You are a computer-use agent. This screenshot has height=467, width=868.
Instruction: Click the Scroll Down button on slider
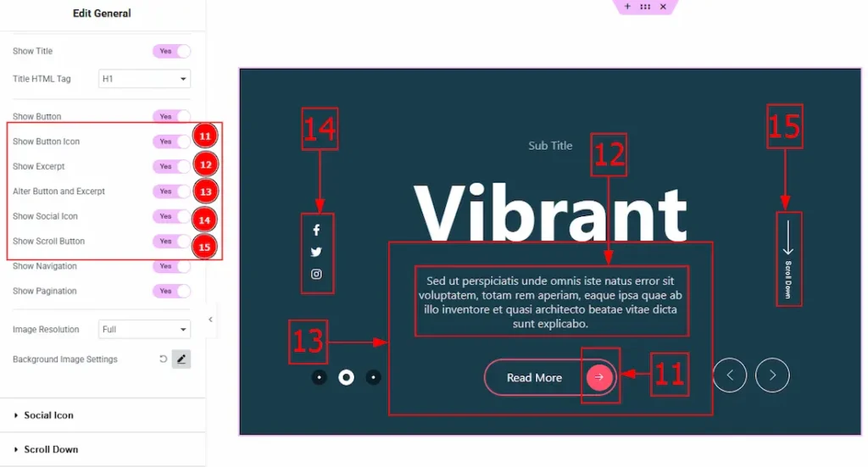pyautogui.click(x=788, y=259)
